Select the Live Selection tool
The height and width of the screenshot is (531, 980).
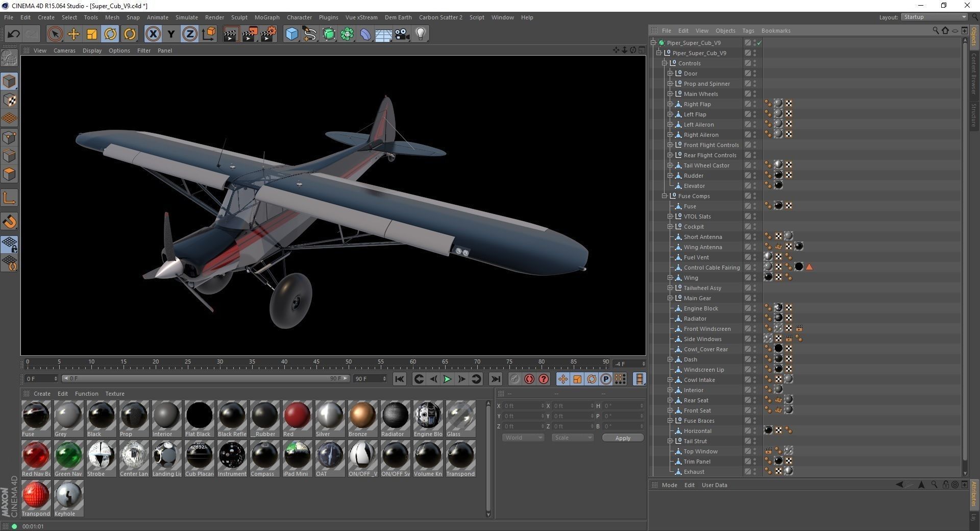55,34
